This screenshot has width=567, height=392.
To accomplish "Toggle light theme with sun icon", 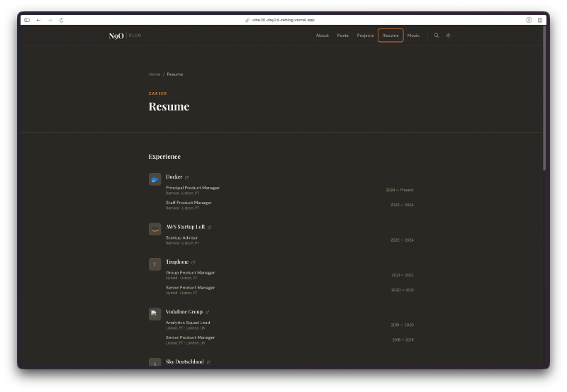I will [448, 35].
